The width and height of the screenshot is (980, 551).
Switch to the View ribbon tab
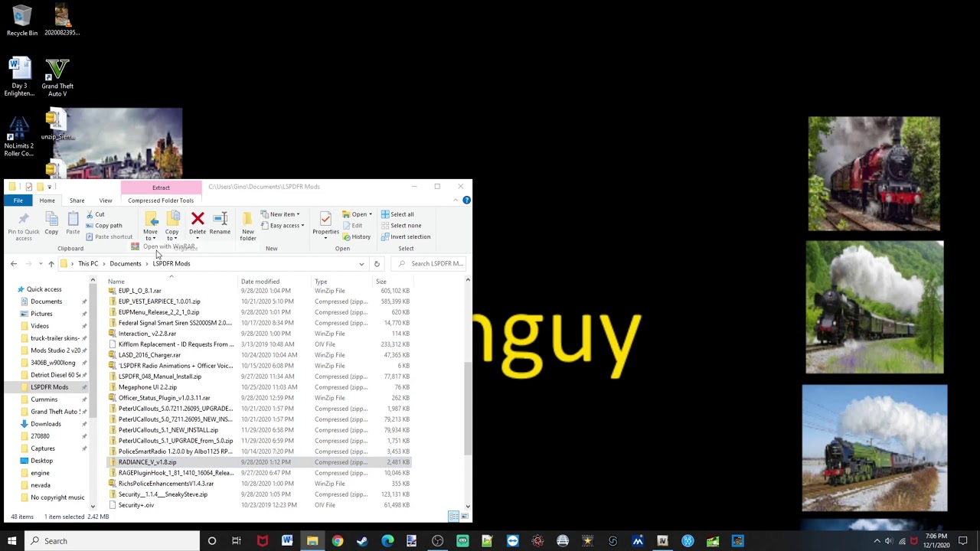tap(106, 201)
